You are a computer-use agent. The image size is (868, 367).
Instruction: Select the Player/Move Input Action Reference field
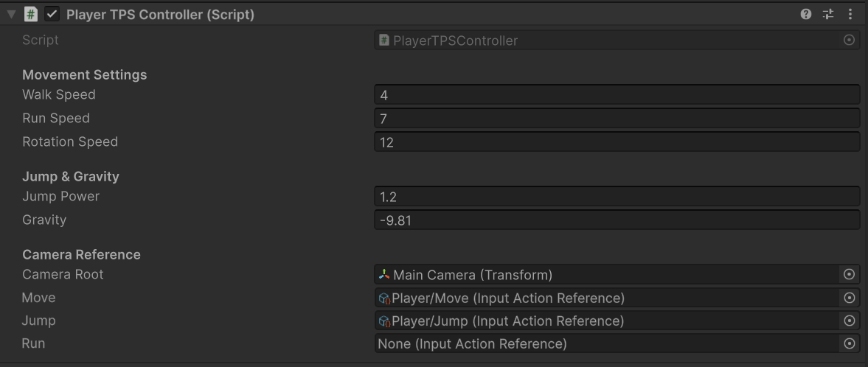point(605,298)
